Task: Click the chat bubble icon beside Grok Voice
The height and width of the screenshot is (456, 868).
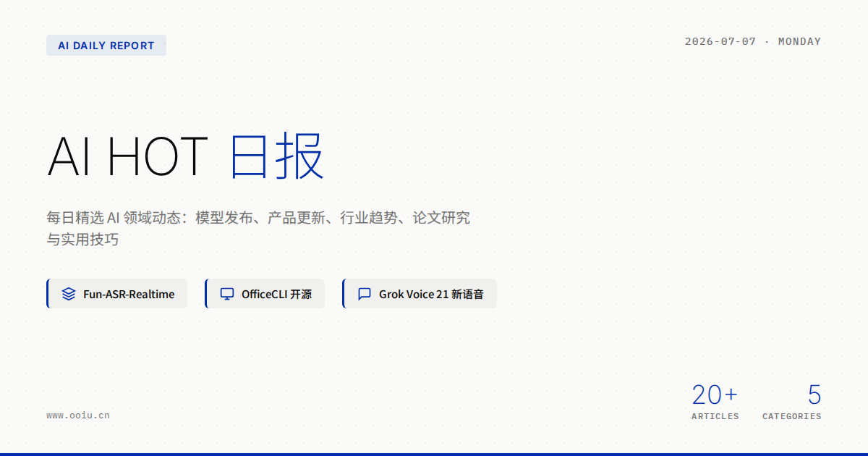Action: 365,294
